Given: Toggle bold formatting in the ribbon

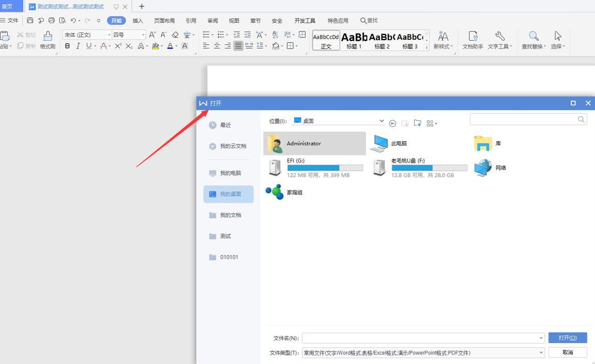Looking at the screenshot, I should (x=67, y=46).
